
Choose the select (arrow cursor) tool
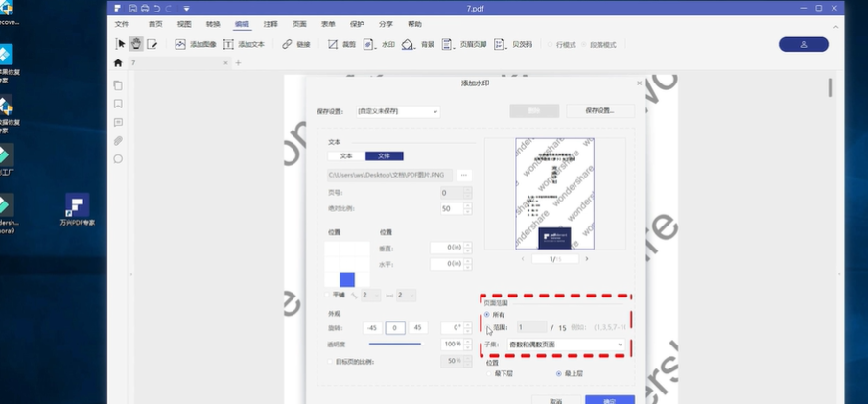121,44
